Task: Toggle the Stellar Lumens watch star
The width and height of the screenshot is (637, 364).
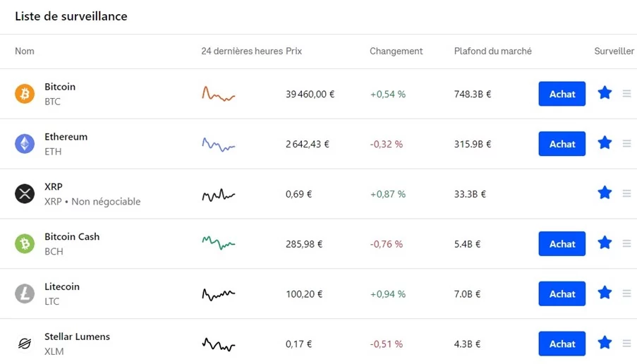Action: (x=605, y=343)
